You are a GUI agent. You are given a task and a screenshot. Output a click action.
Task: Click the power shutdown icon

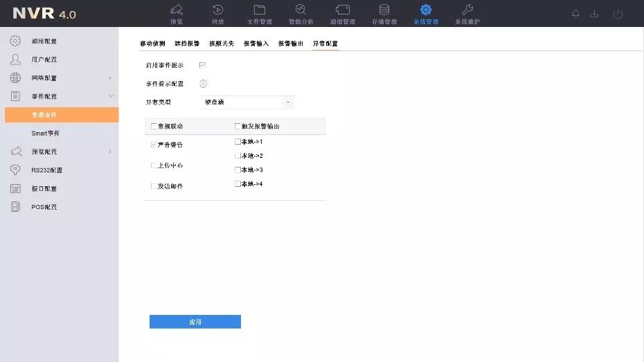click(x=618, y=14)
